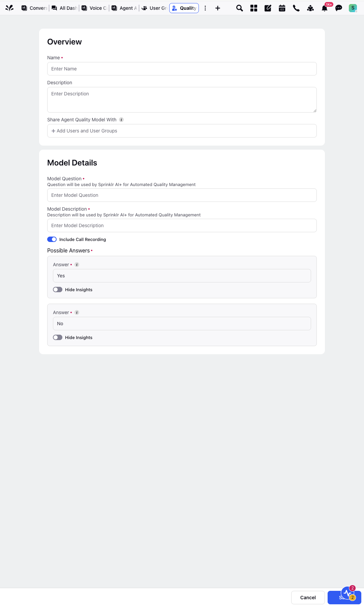This screenshot has height=607, width=364.
Task: Enable Hide Insights for the No answer
Action: click(58, 337)
